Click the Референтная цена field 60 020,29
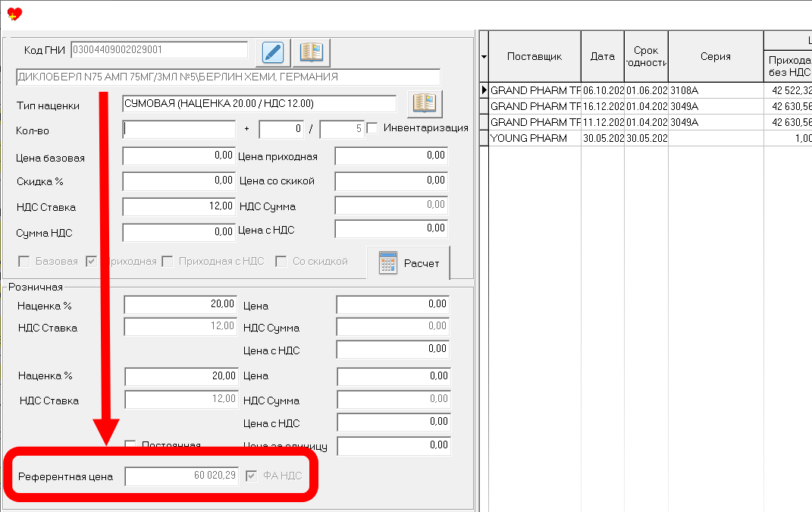 coord(181,476)
